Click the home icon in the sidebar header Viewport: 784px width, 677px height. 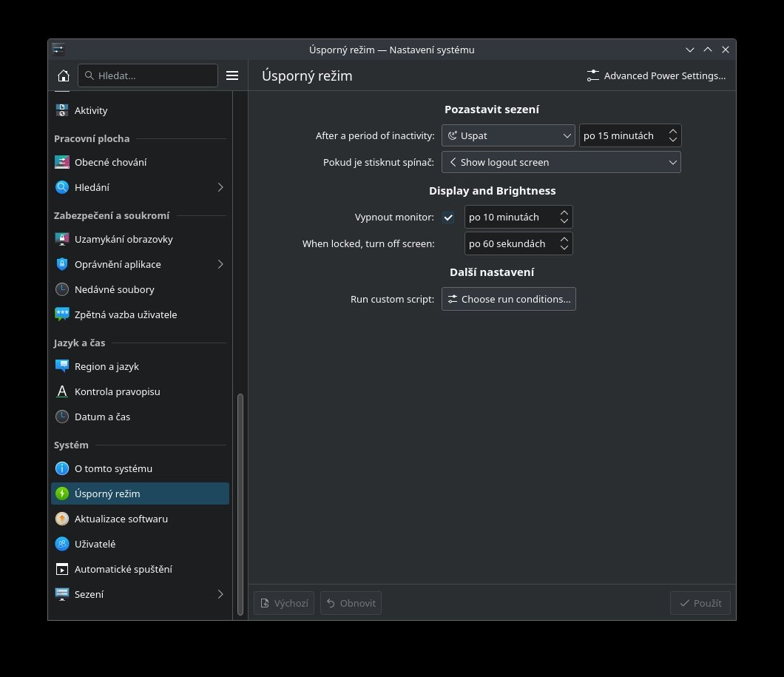pos(64,75)
